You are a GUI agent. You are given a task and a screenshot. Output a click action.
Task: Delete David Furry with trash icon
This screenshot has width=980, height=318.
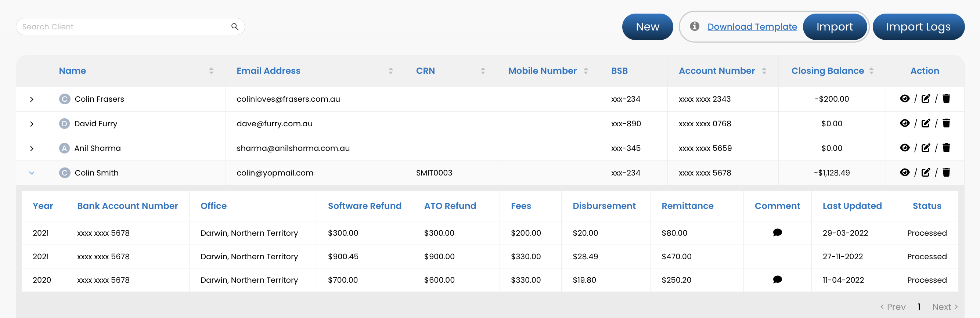(x=947, y=123)
